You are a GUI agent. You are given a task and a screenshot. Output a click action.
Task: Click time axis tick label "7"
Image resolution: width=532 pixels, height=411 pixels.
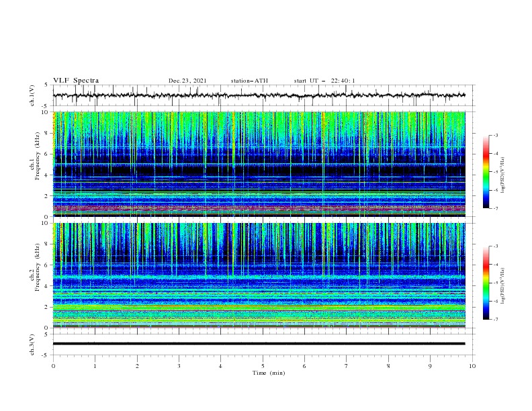click(347, 366)
